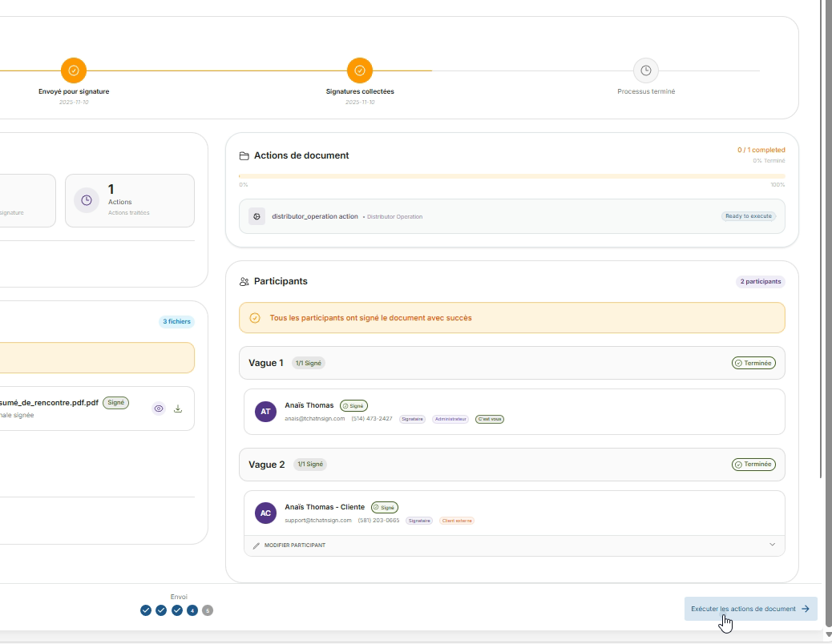Click the '0 / 1 completed' counter text
Viewport: 832px width, 644px height.
tap(761, 150)
